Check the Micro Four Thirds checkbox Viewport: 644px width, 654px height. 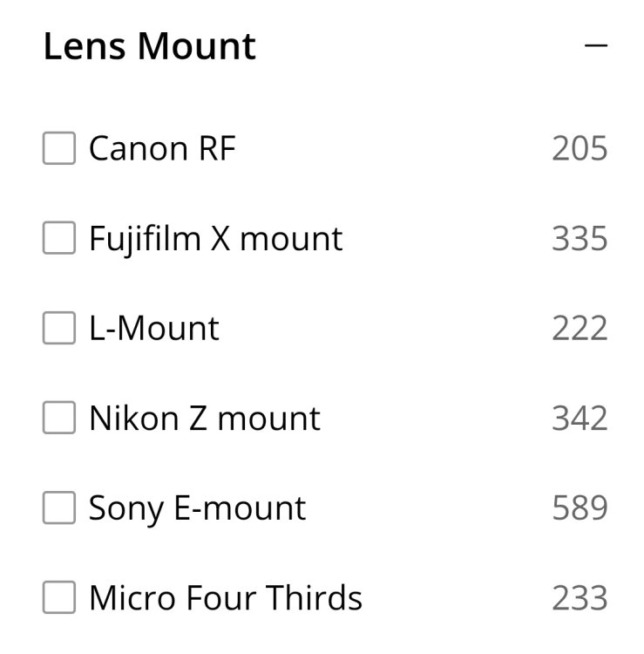[x=59, y=598]
